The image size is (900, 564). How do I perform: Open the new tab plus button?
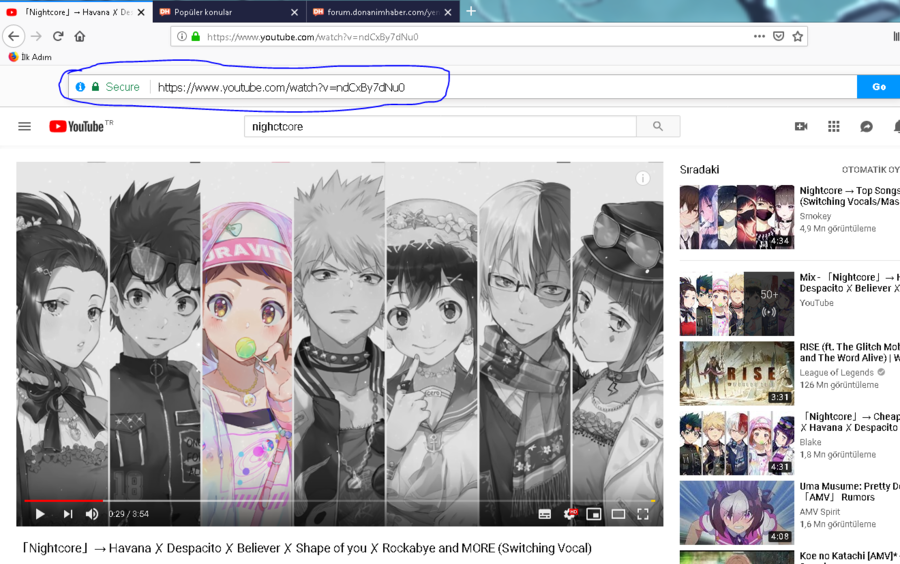click(471, 11)
